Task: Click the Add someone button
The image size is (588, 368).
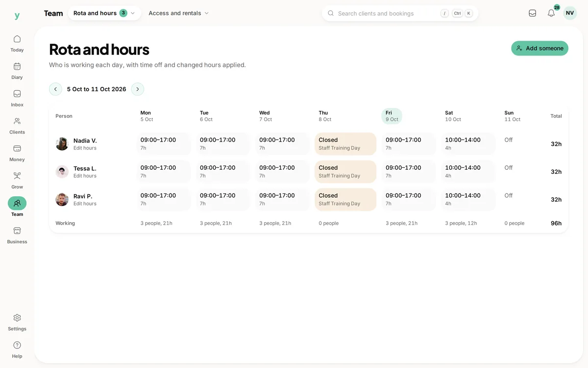Action: pos(539,48)
